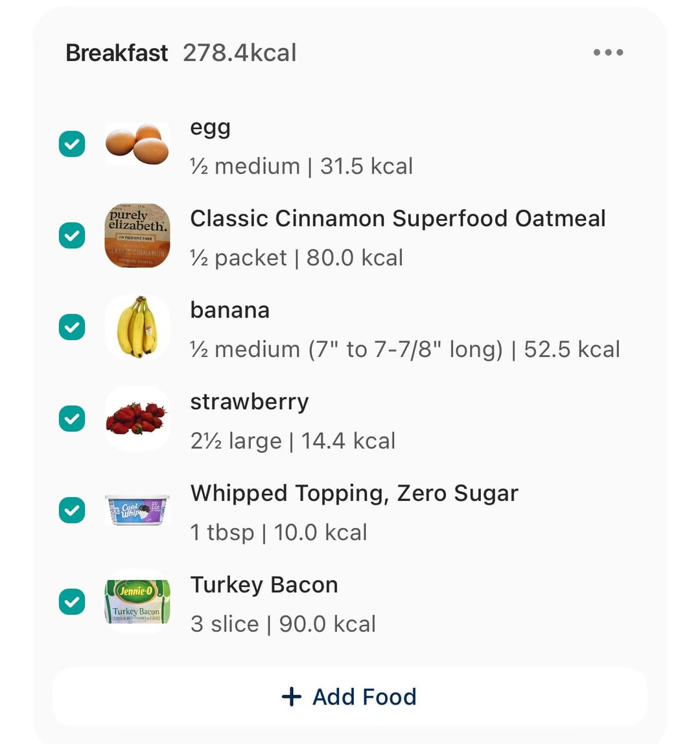Open the Breakfast three-dots options menu

click(608, 52)
